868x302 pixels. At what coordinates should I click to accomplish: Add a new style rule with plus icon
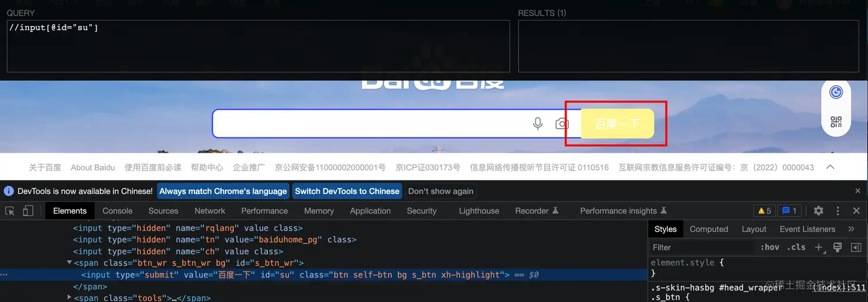pos(819,247)
